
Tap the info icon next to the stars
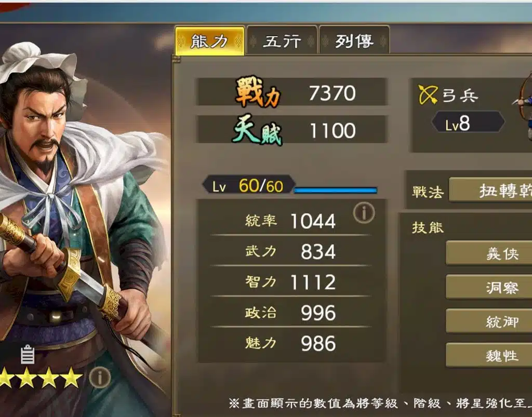coord(100,377)
